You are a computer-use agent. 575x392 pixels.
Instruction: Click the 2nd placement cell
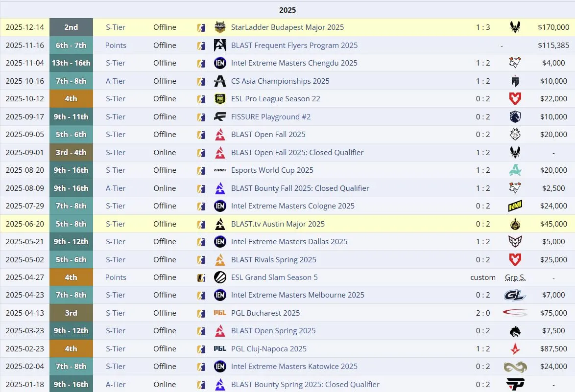71,27
